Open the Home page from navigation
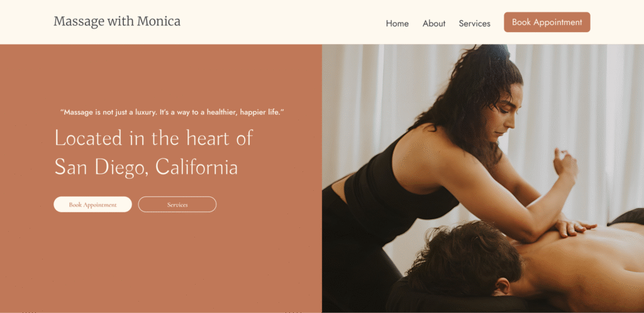 (397, 23)
